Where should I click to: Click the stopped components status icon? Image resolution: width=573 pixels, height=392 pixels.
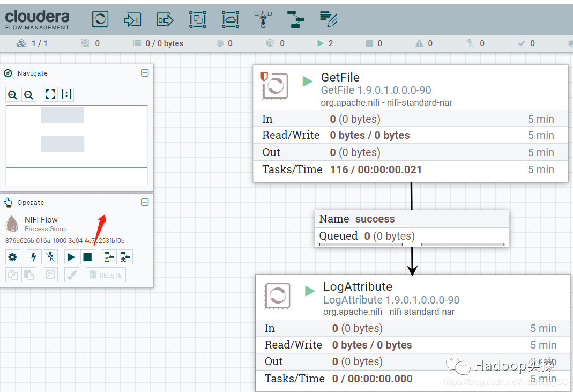pyautogui.click(x=369, y=43)
